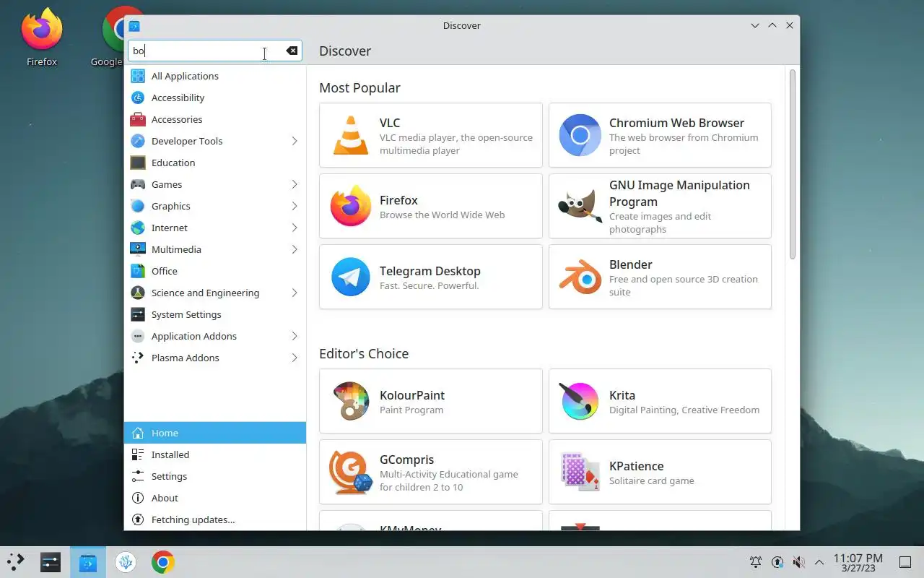The image size is (924, 578).
Task: Clear the search field with backspace icon
Action: (292, 51)
